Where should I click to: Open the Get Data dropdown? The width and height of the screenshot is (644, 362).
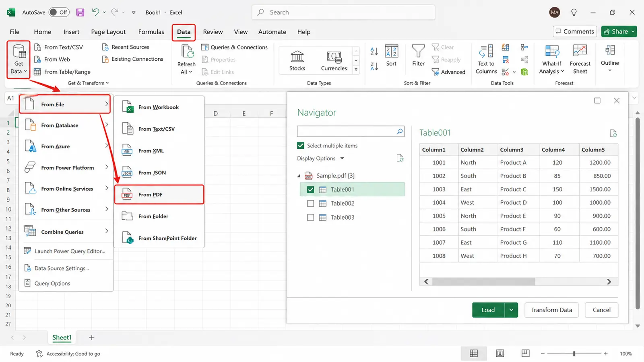tap(19, 60)
